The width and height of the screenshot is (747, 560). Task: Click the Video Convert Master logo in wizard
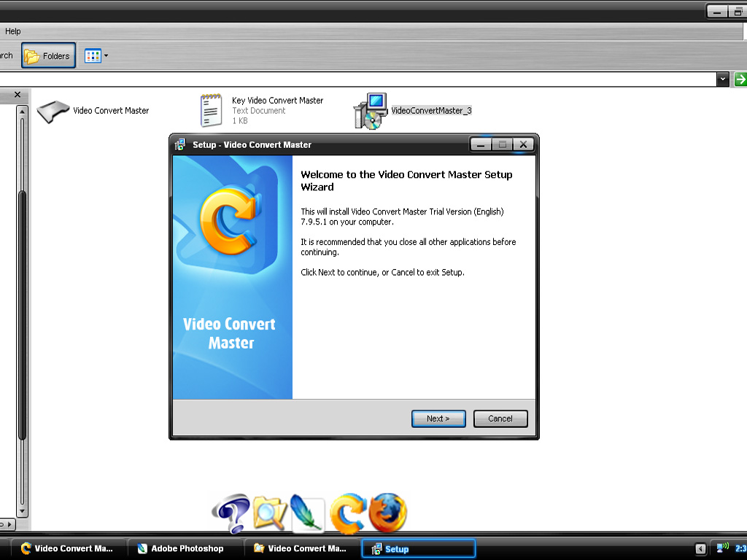coord(231,222)
